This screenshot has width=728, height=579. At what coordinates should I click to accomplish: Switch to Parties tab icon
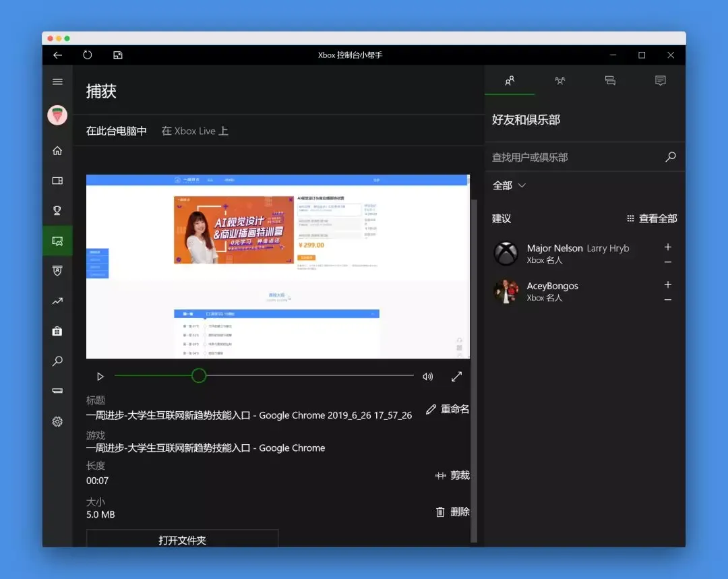coord(560,81)
